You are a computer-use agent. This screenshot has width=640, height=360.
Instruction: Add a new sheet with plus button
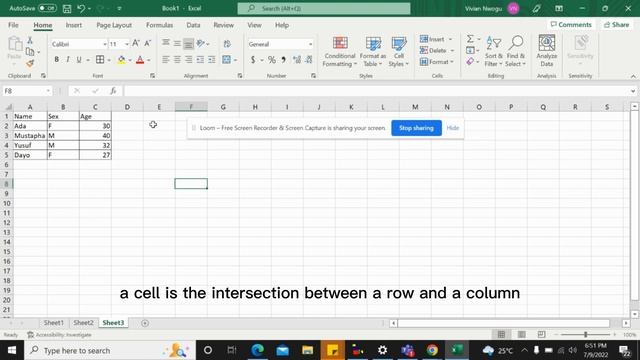(x=145, y=323)
